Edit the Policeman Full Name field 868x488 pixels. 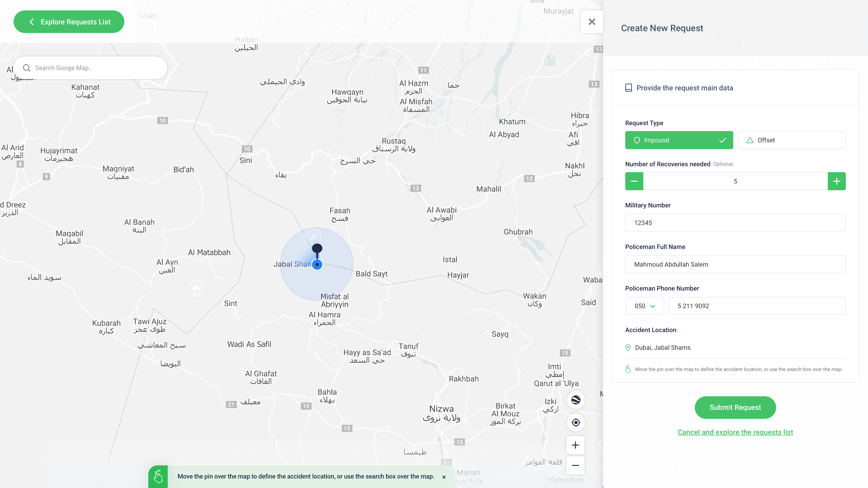pos(735,264)
